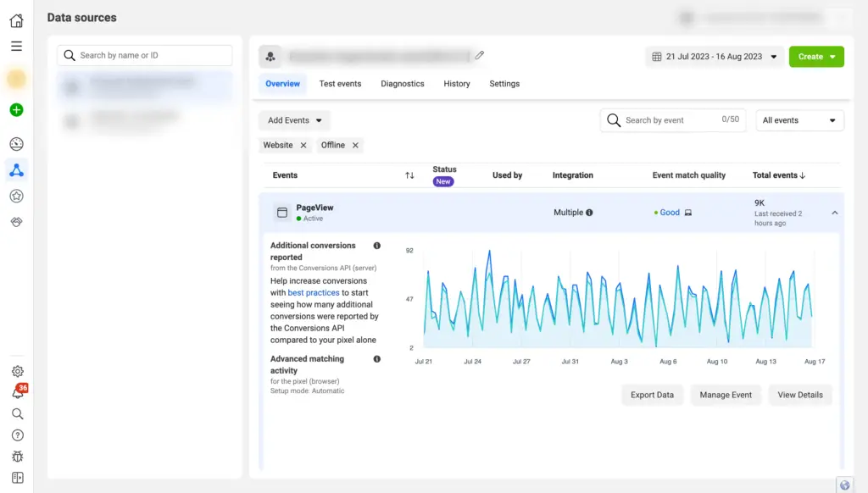Switch to the History tab
The height and width of the screenshot is (493, 868).
click(x=457, y=84)
